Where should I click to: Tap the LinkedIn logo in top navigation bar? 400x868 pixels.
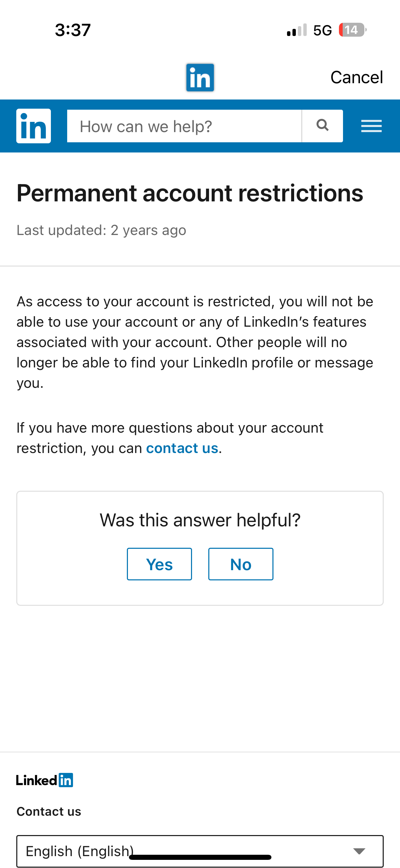[x=200, y=78]
